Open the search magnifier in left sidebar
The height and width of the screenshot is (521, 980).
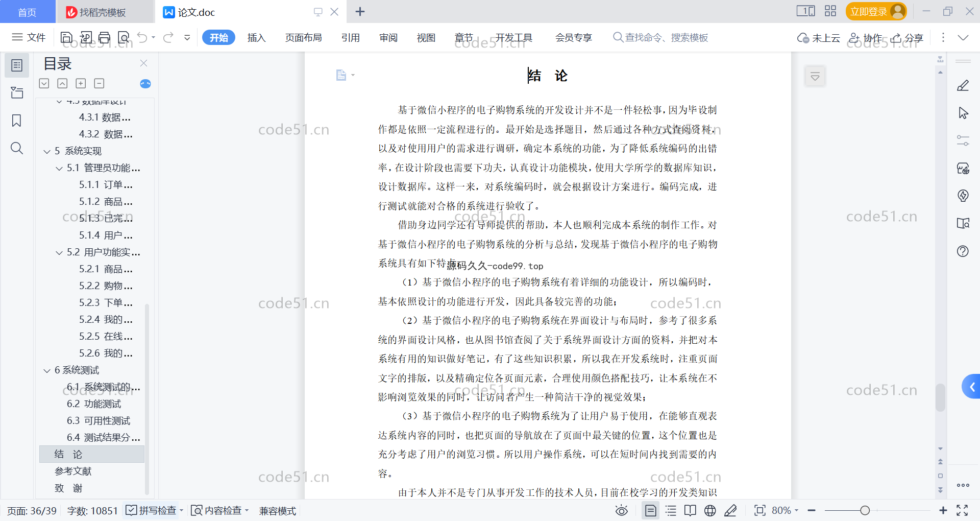[x=17, y=148]
